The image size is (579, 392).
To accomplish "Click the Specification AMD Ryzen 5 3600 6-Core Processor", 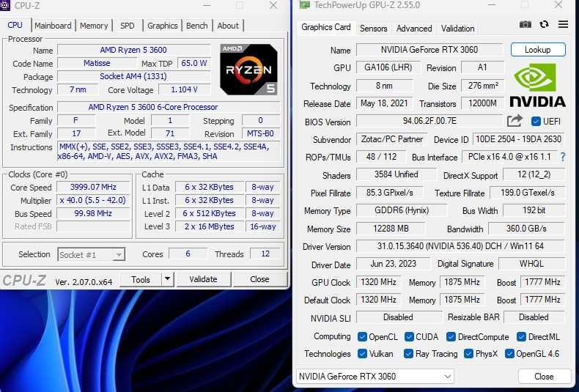I will coord(169,108).
